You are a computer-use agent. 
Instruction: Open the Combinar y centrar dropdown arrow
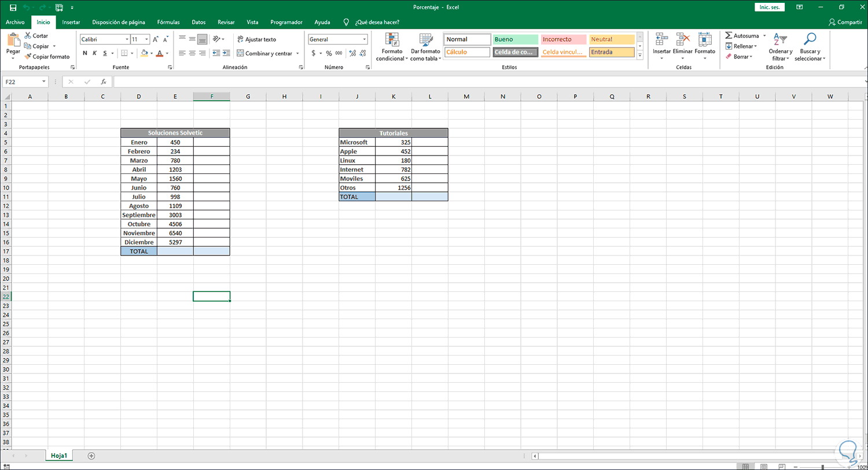297,53
